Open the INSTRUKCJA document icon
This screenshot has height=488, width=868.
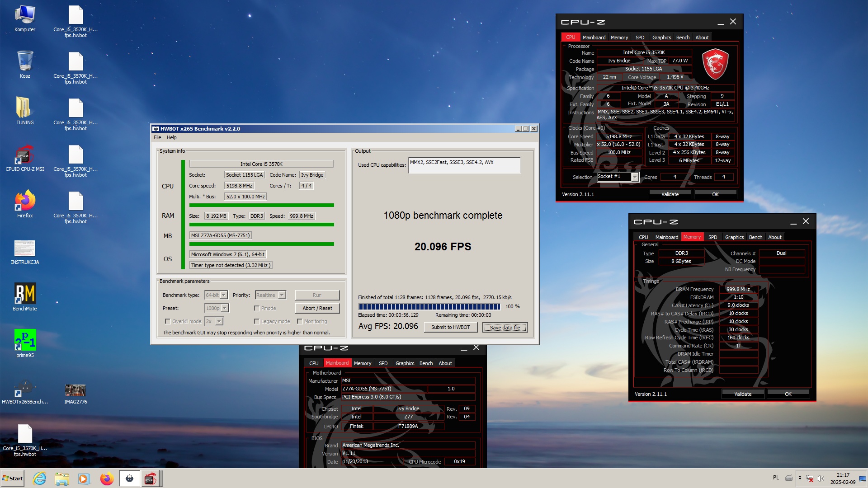tap(25, 252)
